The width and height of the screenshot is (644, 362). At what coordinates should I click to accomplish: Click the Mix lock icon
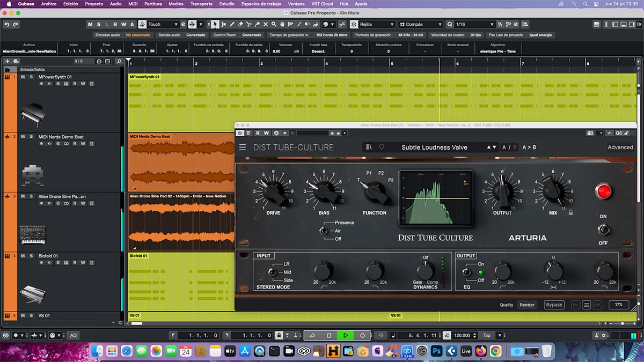571,212
